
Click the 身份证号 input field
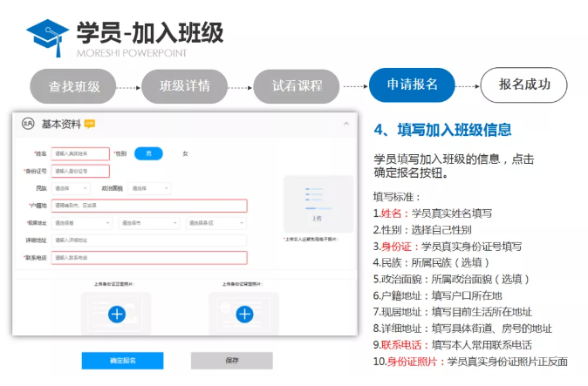pos(80,171)
